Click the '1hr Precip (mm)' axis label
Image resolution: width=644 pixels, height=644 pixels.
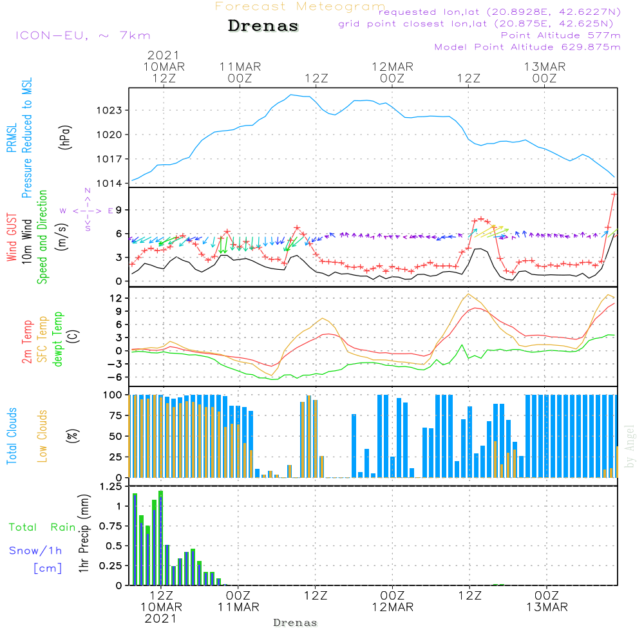(84, 533)
